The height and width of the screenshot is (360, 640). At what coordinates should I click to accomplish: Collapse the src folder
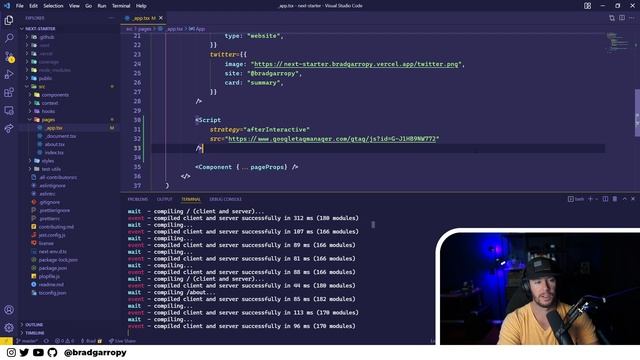tap(42, 87)
